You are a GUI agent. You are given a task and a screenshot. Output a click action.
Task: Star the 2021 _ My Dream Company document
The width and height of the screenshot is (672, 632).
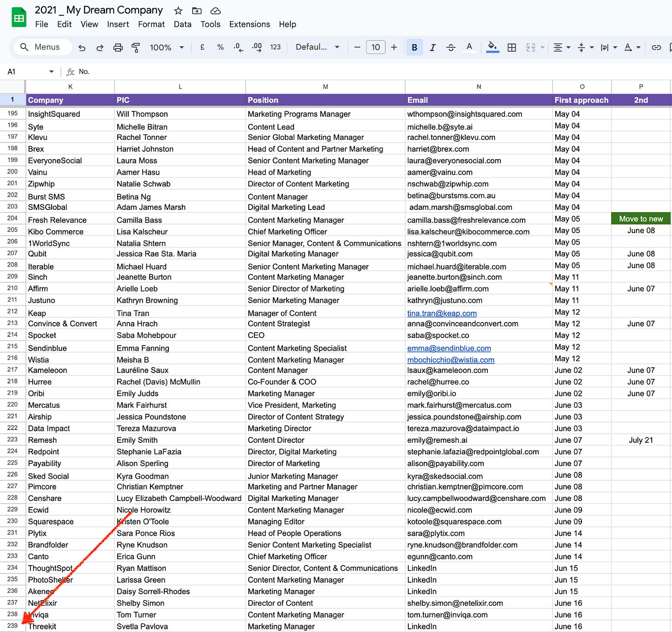(x=178, y=11)
